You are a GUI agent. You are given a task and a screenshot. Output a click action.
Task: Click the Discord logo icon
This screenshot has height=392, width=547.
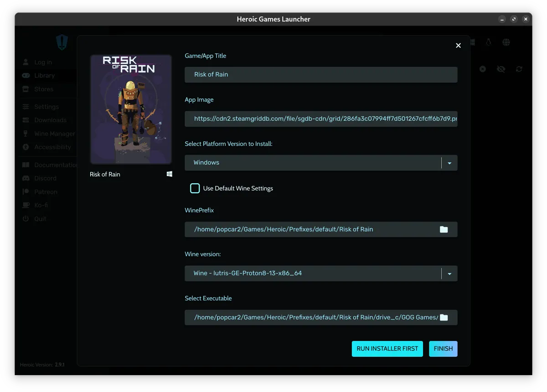pyautogui.click(x=26, y=178)
